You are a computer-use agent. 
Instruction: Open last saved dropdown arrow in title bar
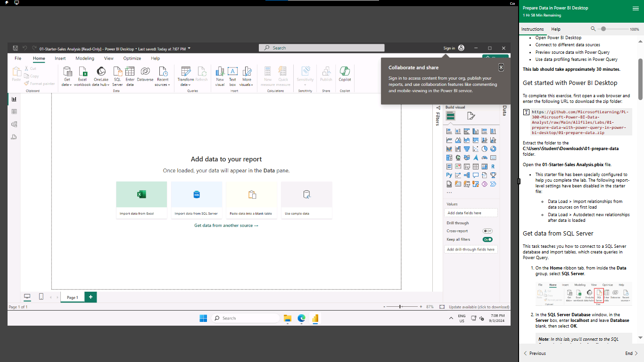pyautogui.click(x=189, y=48)
